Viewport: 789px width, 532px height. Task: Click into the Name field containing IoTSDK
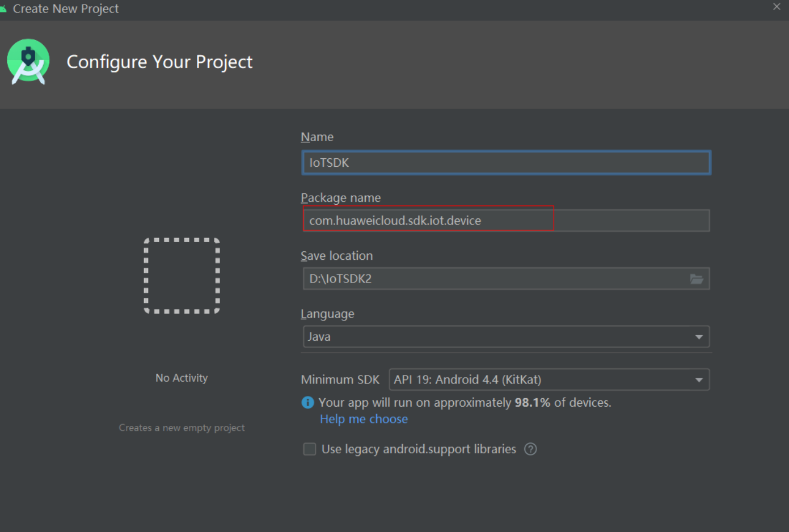point(506,163)
